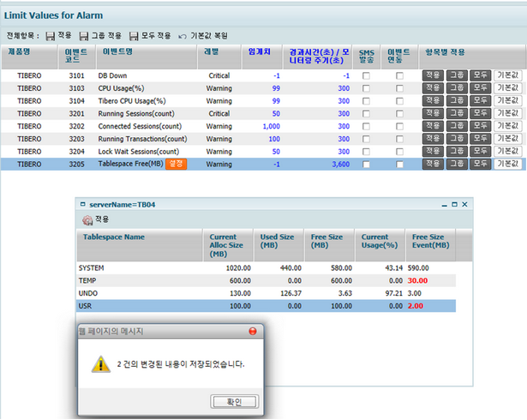527x420 pixels.
Task: Edit Free Size Event 30.00 for TEMP
Action: [x=417, y=281]
